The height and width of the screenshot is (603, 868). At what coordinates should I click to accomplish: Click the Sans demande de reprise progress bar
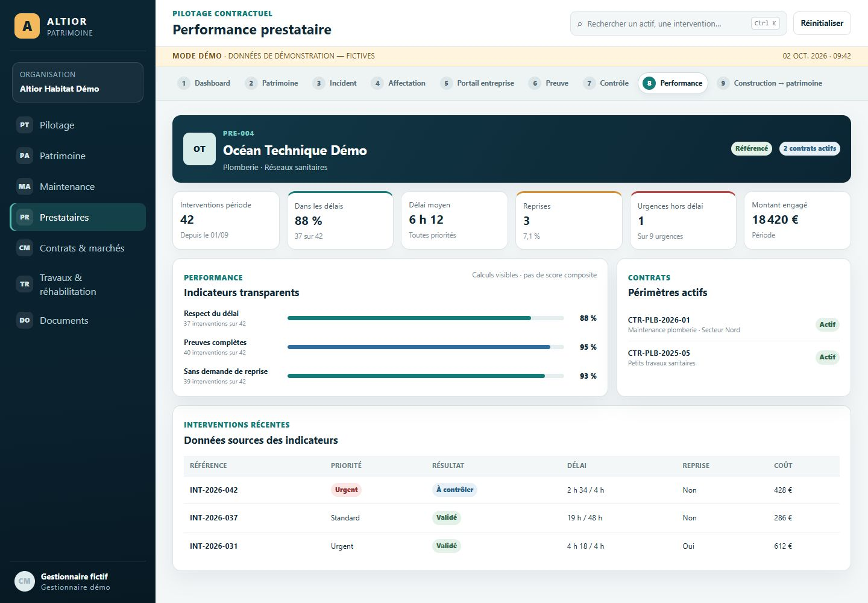point(426,376)
